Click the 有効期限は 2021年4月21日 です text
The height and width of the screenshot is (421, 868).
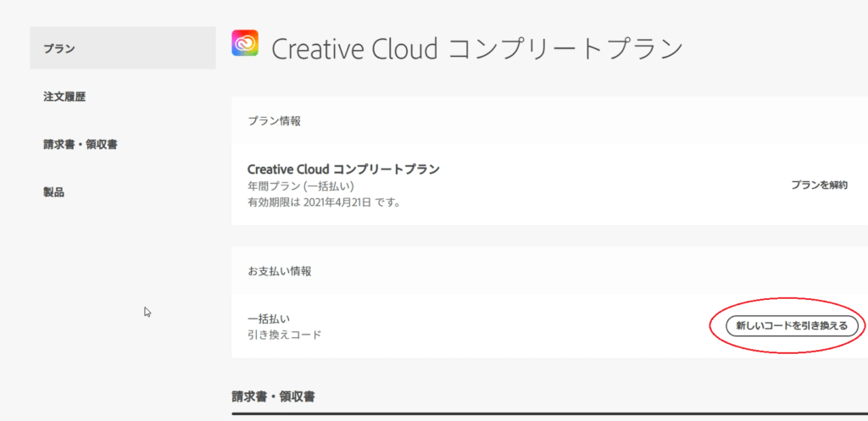pyautogui.click(x=325, y=202)
